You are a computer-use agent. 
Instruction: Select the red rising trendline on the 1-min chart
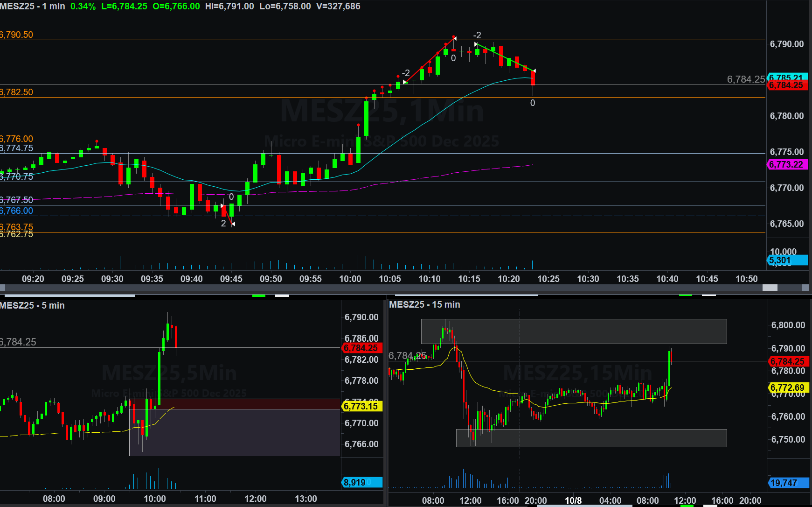click(x=429, y=60)
